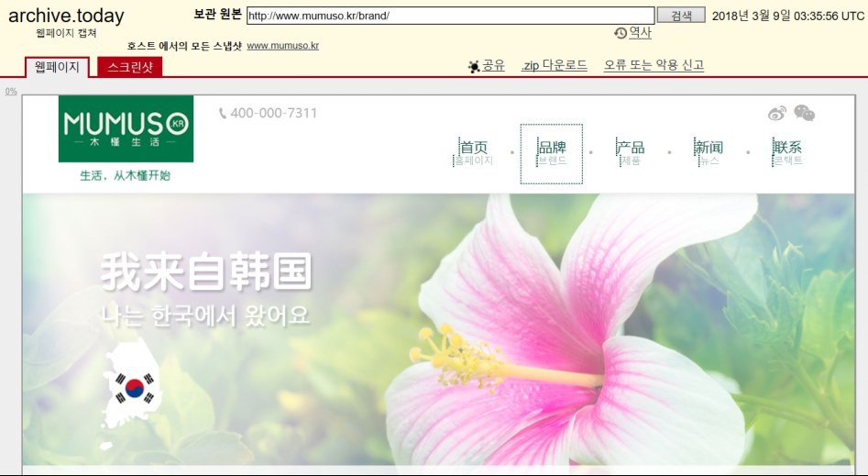Image resolution: width=868 pixels, height=476 pixels.
Task: Open the 联系 contact menu item
Action: pyautogui.click(x=787, y=153)
